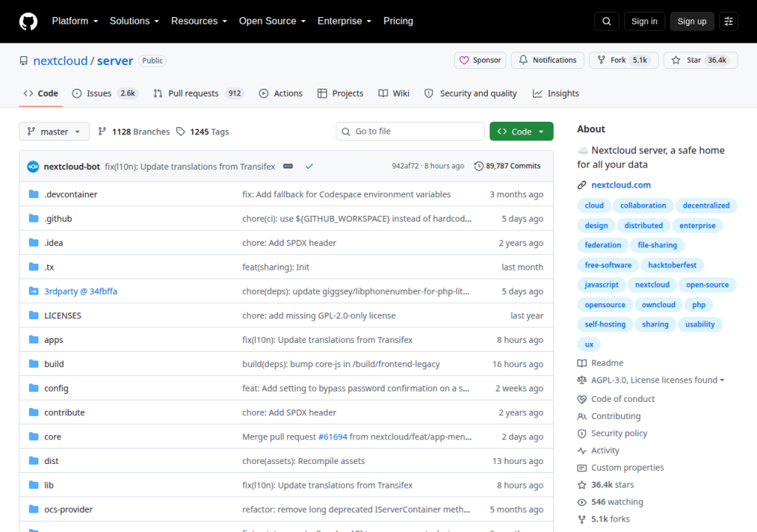757x532 pixels.
Task: Click the eye icon beside 546 watching
Action: click(582, 502)
